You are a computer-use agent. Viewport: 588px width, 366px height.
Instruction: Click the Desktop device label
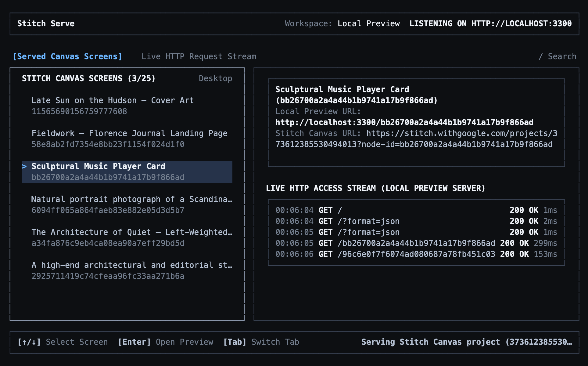215,78
